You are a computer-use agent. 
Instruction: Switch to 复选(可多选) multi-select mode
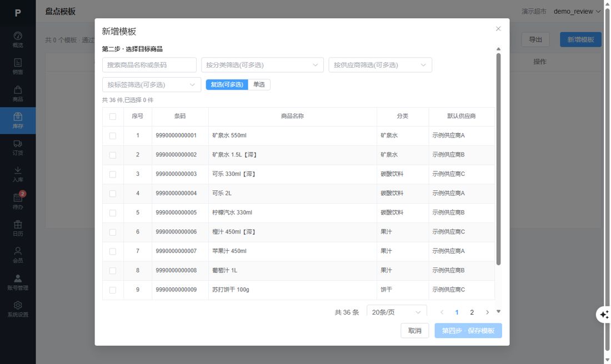227,84
